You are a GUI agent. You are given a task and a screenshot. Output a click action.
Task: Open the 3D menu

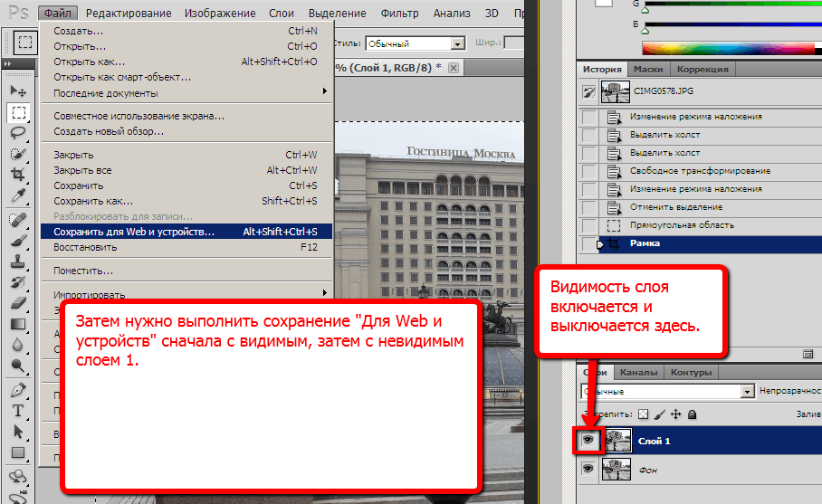pyautogui.click(x=492, y=13)
